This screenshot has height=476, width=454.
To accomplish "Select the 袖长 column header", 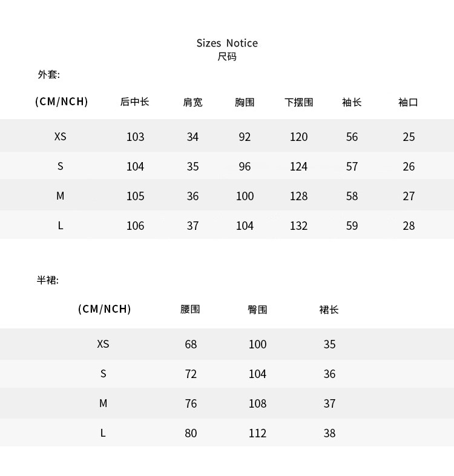I will (352, 102).
